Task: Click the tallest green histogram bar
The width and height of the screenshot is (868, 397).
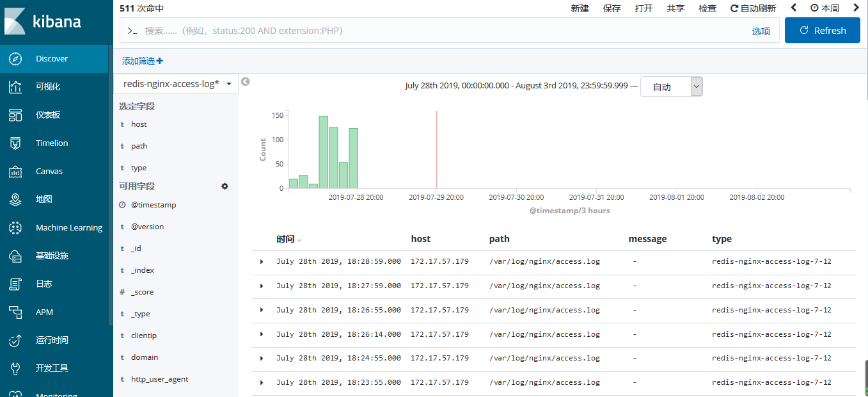Action: pos(323,152)
